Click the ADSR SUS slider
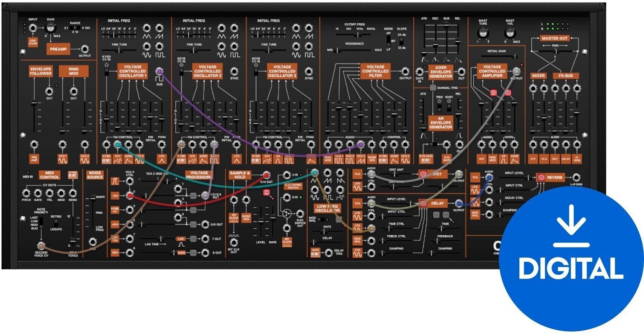This screenshot has height=333, width=644. click(x=446, y=38)
